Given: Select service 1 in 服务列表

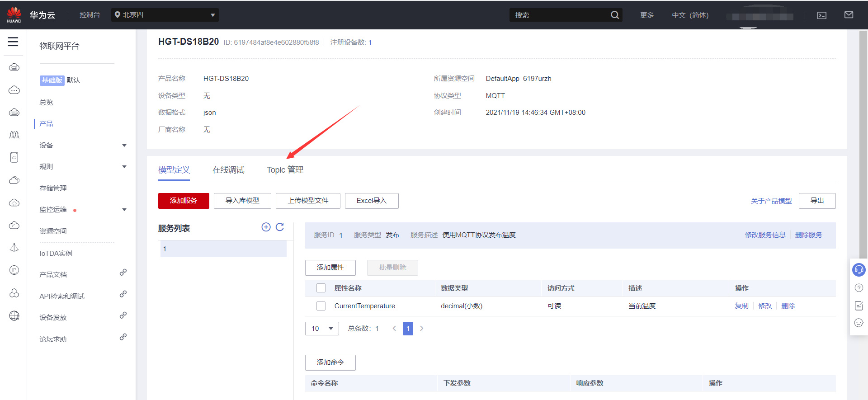Looking at the screenshot, I should pos(223,249).
